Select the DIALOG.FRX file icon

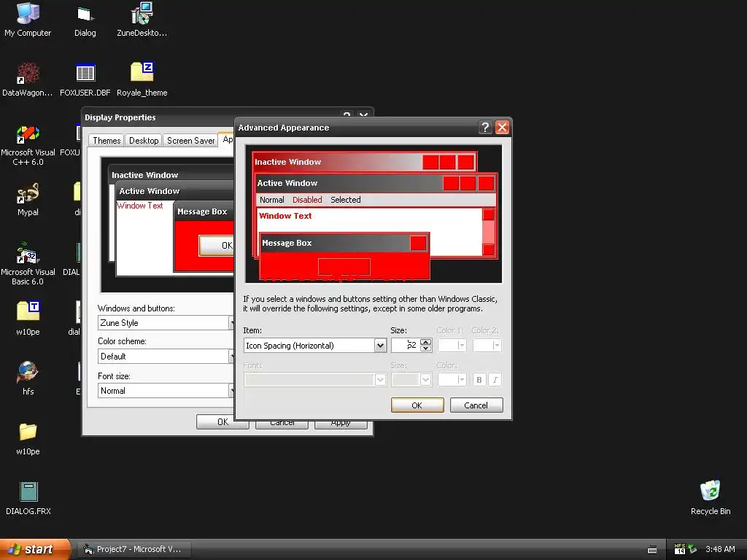pos(28,498)
